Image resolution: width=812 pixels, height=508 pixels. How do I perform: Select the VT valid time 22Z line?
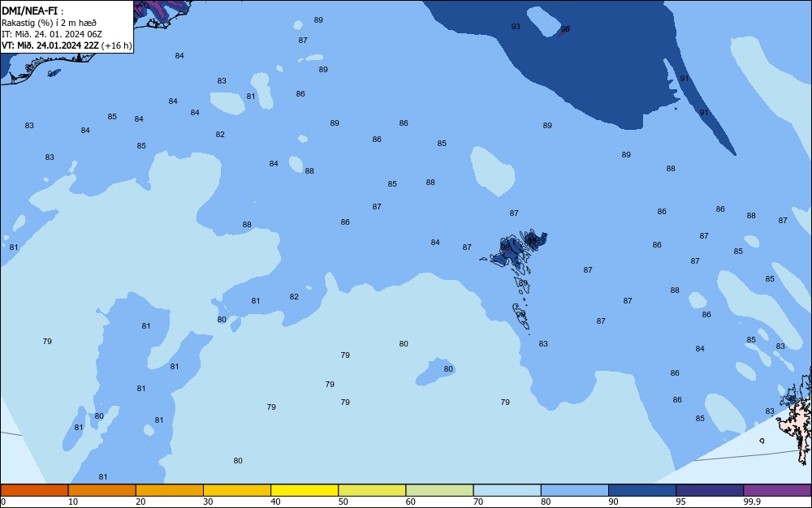50,45
